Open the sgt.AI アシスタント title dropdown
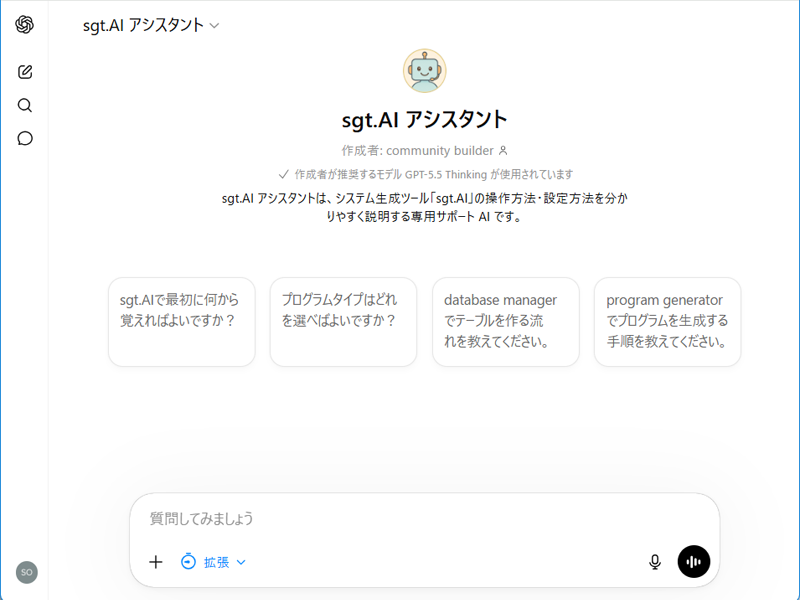Viewport: 800px width, 600px height. point(151,25)
